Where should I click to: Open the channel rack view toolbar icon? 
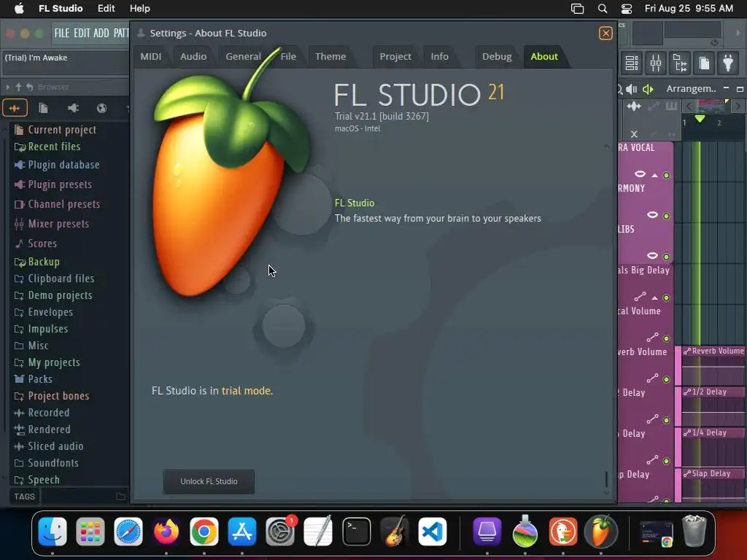pyautogui.click(x=632, y=63)
